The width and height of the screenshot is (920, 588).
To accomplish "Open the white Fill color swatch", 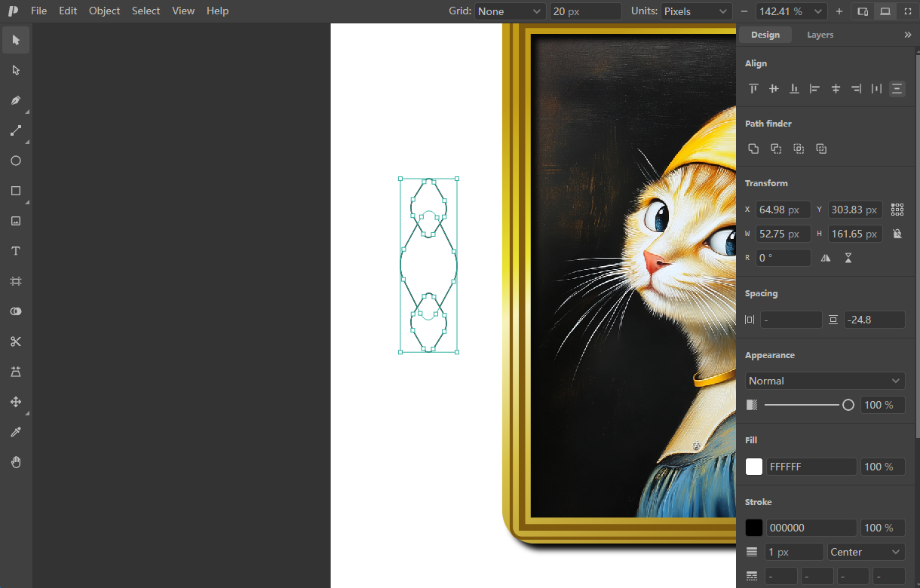I will pyautogui.click(x=754, y=467).
